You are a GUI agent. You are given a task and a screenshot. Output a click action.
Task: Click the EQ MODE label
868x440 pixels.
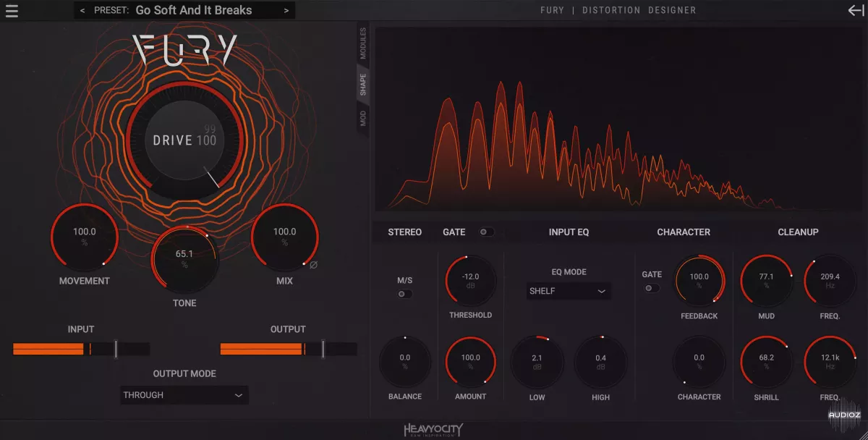pos(569,272)
